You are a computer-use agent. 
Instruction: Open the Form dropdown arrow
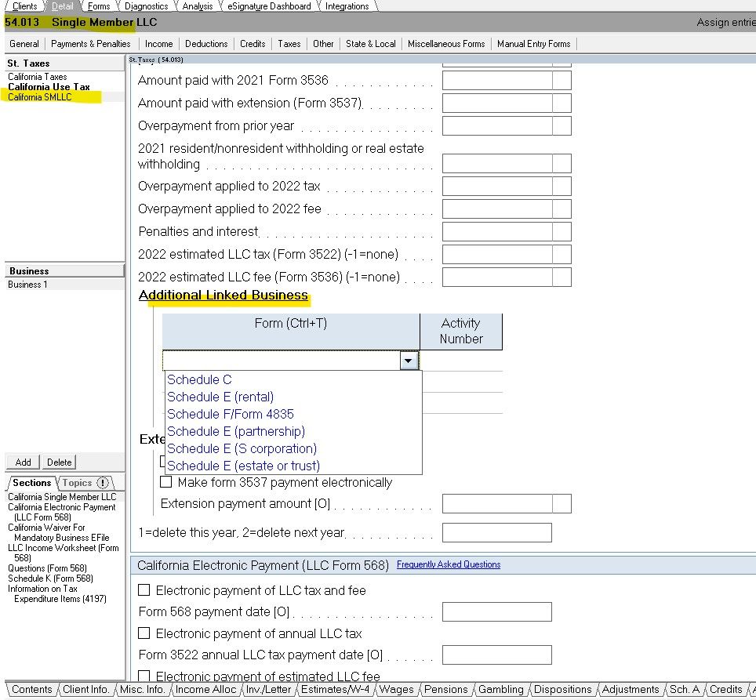(x=408, y=361)
